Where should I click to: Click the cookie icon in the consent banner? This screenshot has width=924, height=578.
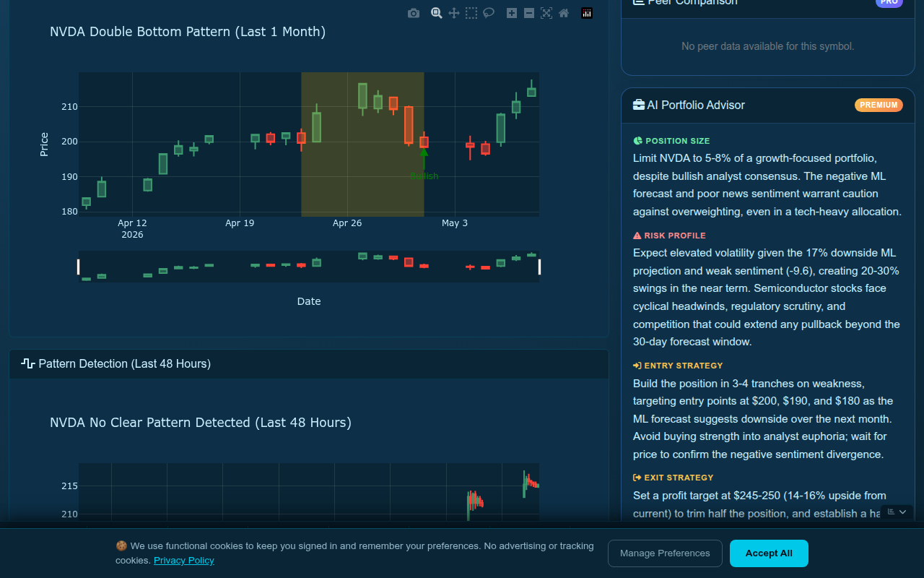coord(121,546)
